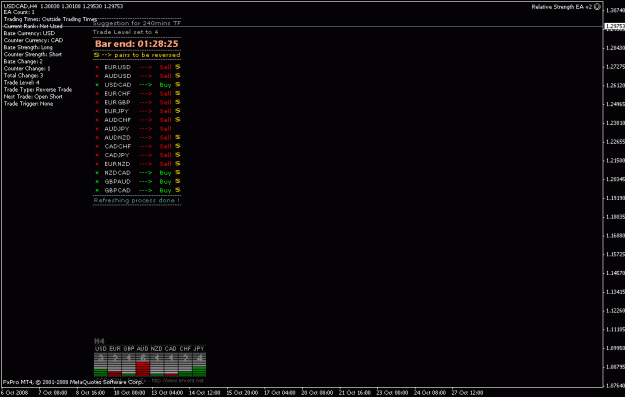Click the red AUD strength bar

tap(143, 369)
